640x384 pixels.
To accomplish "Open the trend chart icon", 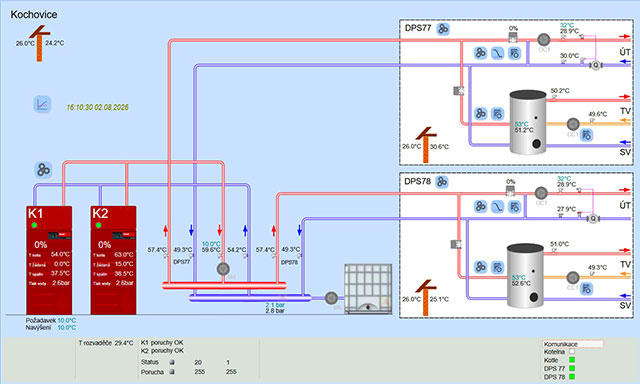I will coord(42,104).
